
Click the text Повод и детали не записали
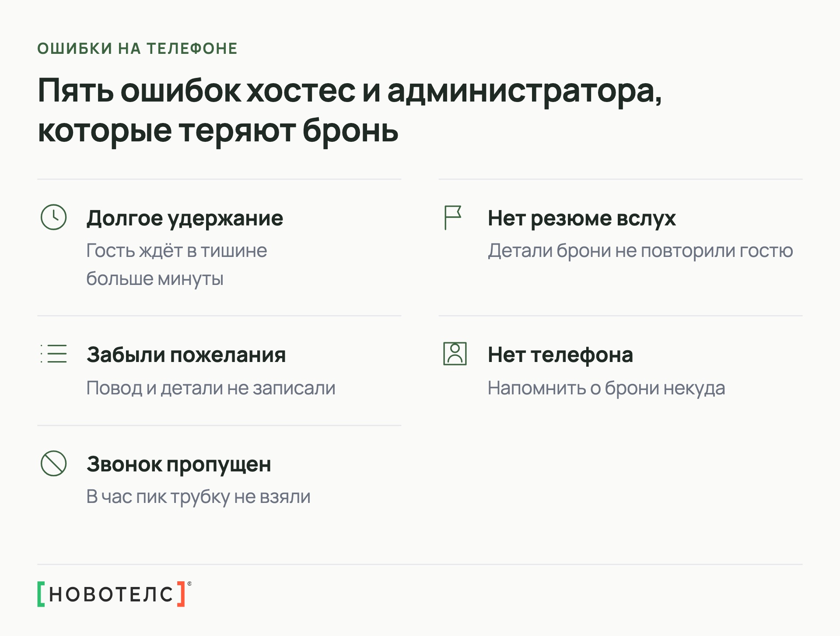coord(211,388)
